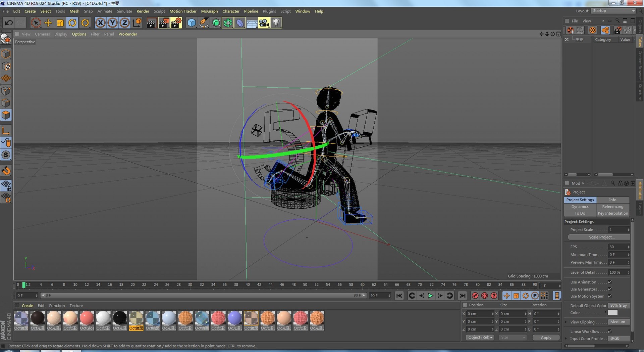Image resolution: width=644 pixels, height=352 pixels.
Task: Toggle Use Animation checkbox
Action: coord(610,282)
